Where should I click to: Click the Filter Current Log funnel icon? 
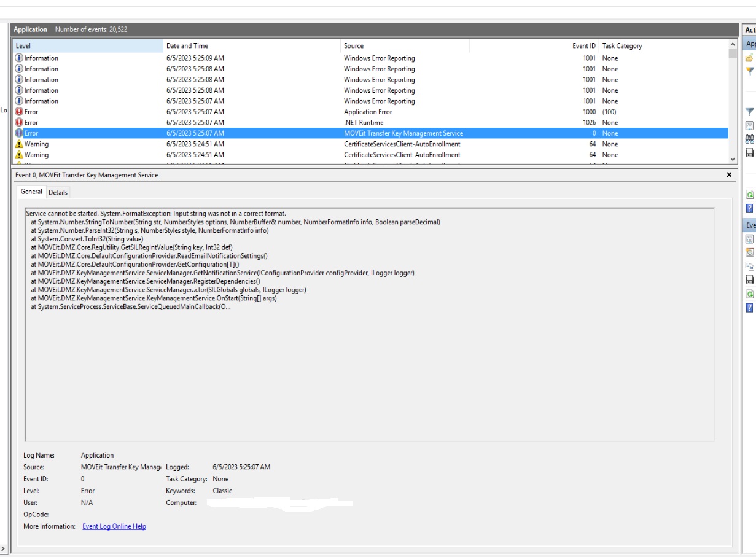(x=749, y=112)
